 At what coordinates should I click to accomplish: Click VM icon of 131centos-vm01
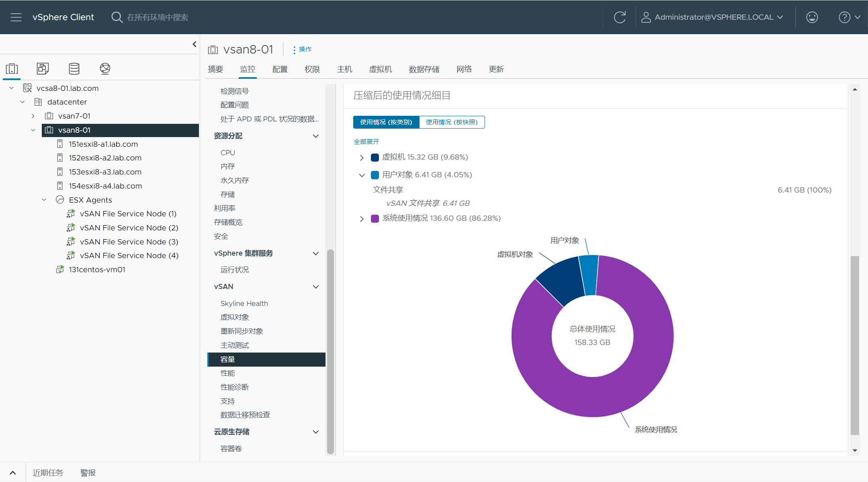click(60, 269)
